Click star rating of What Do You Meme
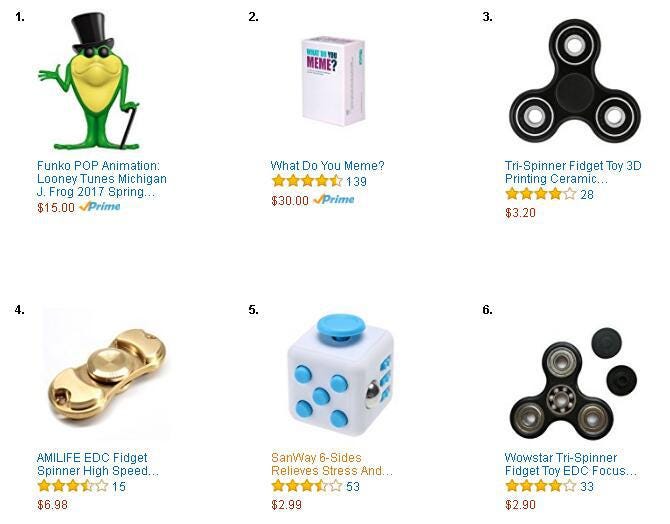The width and height of the screenshot is (670, 524). (x=307, y=181)
